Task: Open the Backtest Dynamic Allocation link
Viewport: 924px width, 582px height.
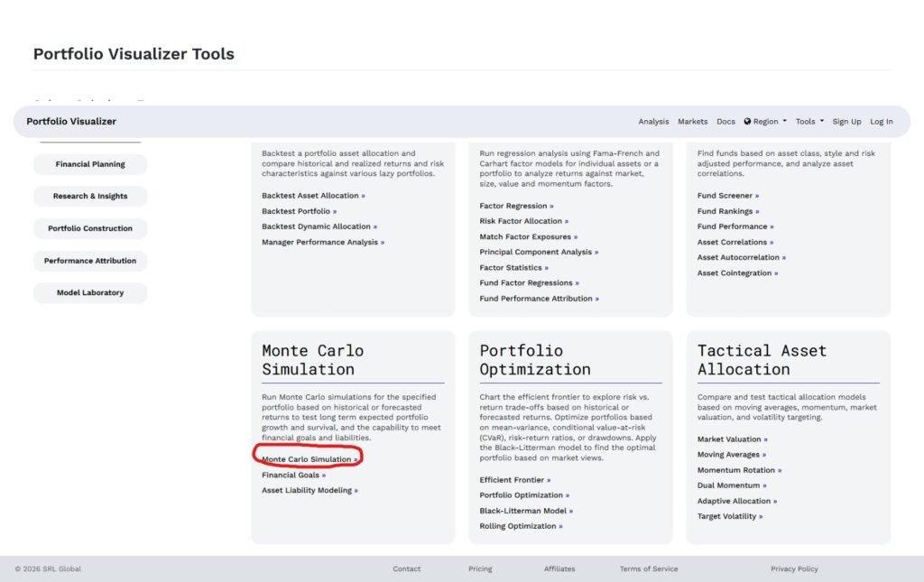Action: coord(319,226)
